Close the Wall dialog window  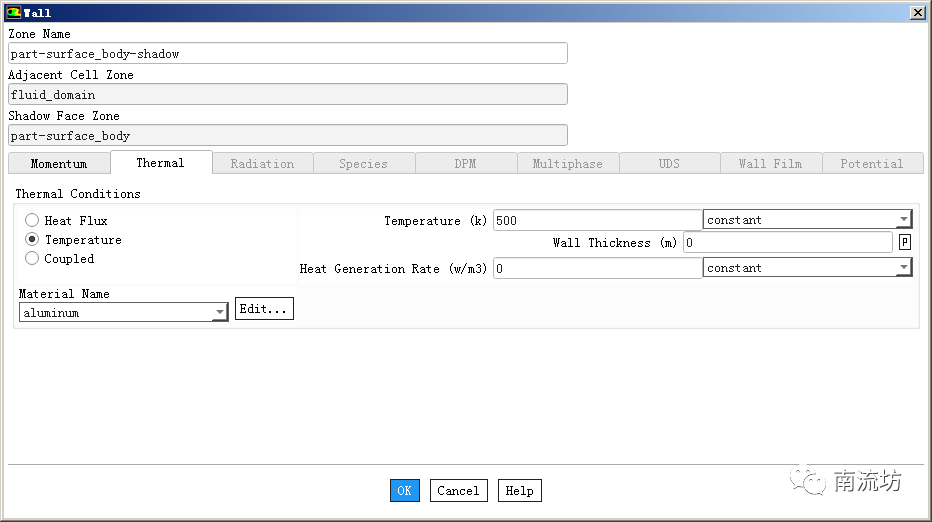[x=918, y=12]
